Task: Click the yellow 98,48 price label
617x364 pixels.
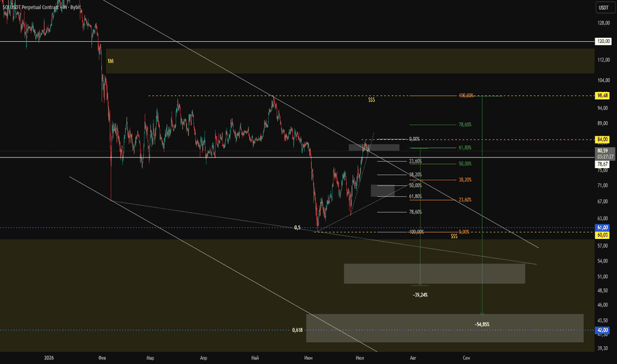Action: coord(602,95)
